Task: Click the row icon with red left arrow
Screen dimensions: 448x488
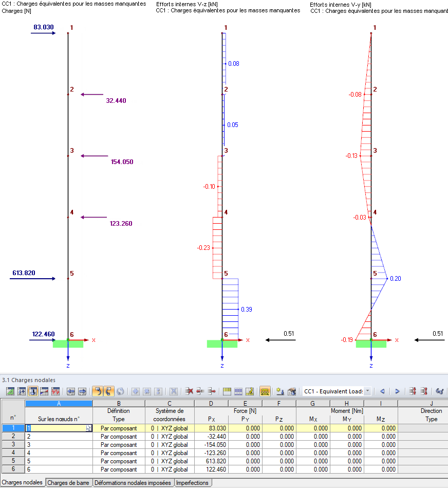Action: click(x=200, y=391)
